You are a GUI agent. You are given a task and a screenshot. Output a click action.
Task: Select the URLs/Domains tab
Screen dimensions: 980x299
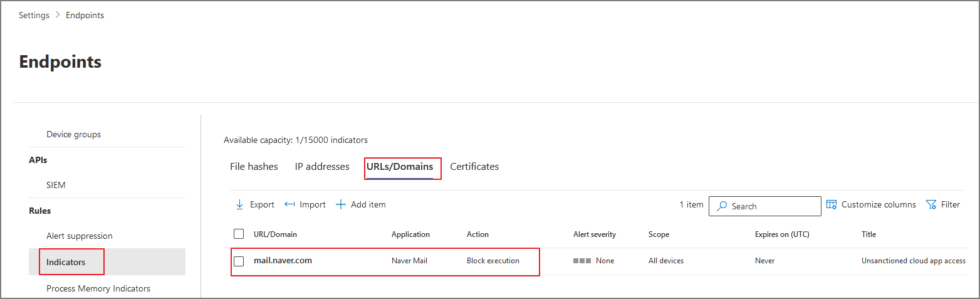coord(400,167)
